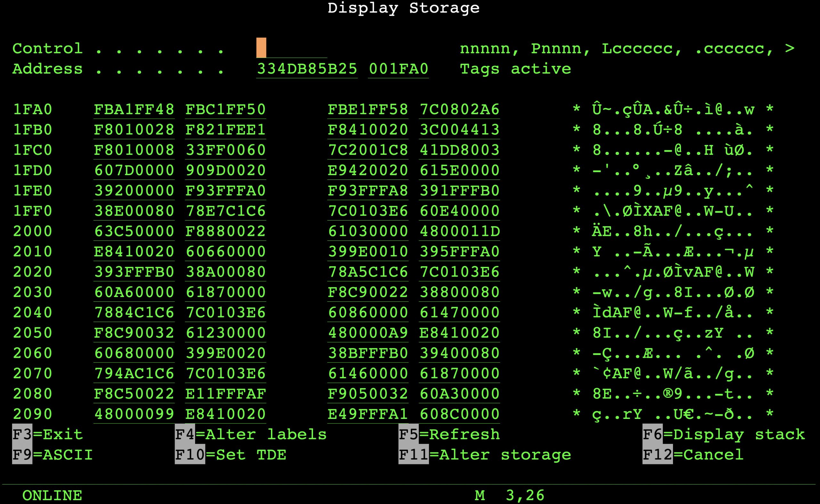Image resolution: width=820 pixels, height=504 pixels.
Task: Click hex word 4800011D at offset 2000
Action: tap(459, 231)
